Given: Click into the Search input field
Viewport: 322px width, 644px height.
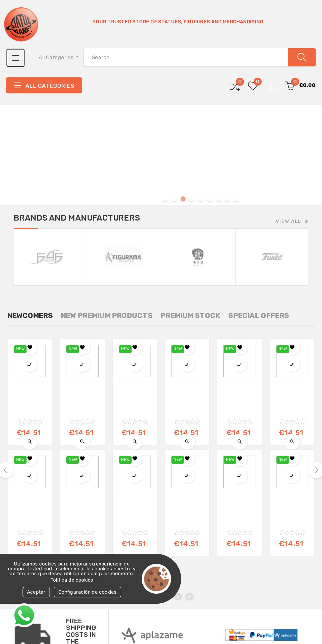Looking at the screenshot, I should pos(186,57).
